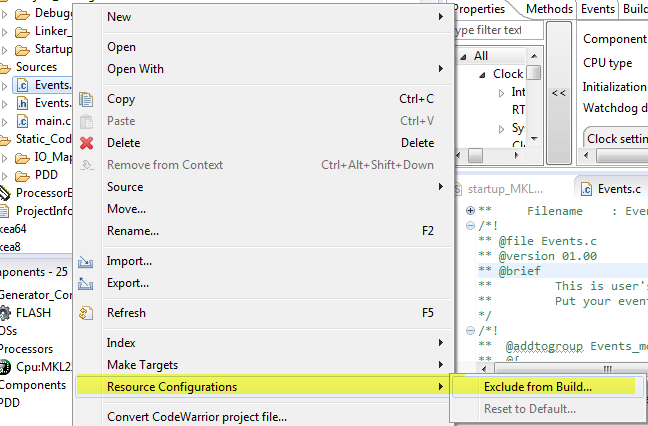Screen dimensions: 648x426
Task: Select the main.c file icon
Action: tap(22, 121)
